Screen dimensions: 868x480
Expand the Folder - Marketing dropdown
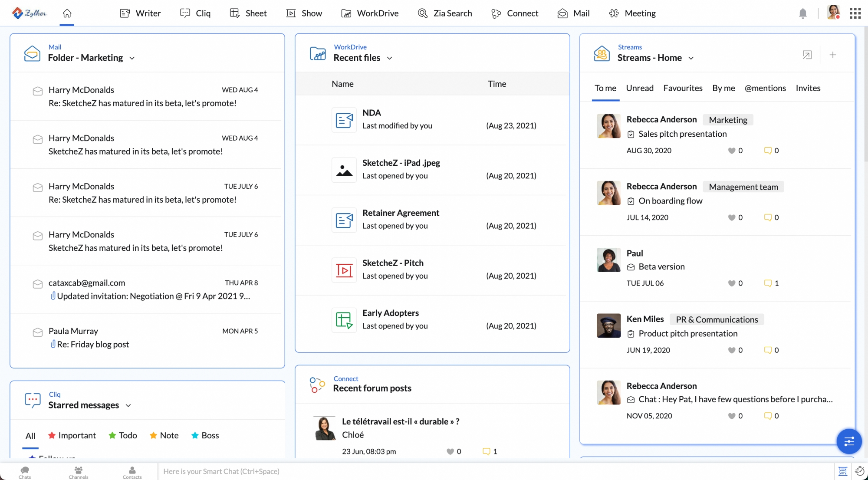click(x=132, y=58)
